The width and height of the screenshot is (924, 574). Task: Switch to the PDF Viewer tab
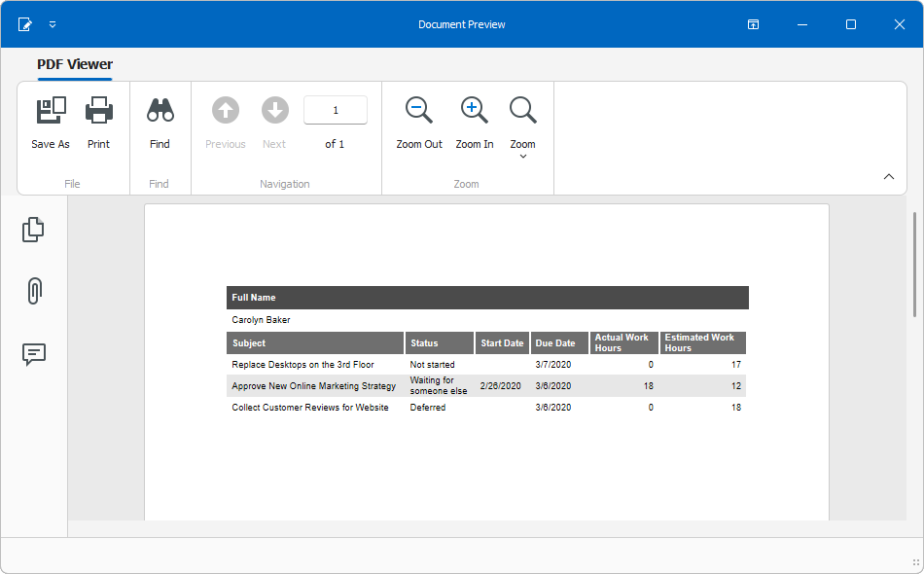tap(75, 63)
